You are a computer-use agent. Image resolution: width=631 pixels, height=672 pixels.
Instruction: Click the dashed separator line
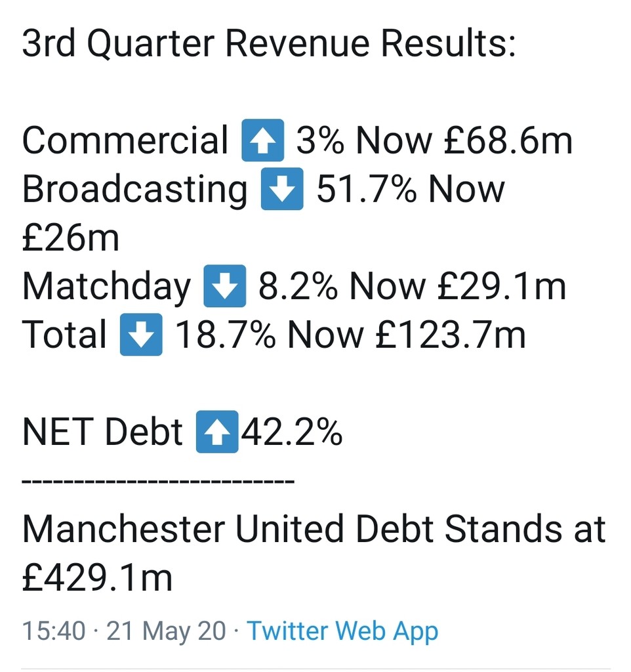[157, 482]
